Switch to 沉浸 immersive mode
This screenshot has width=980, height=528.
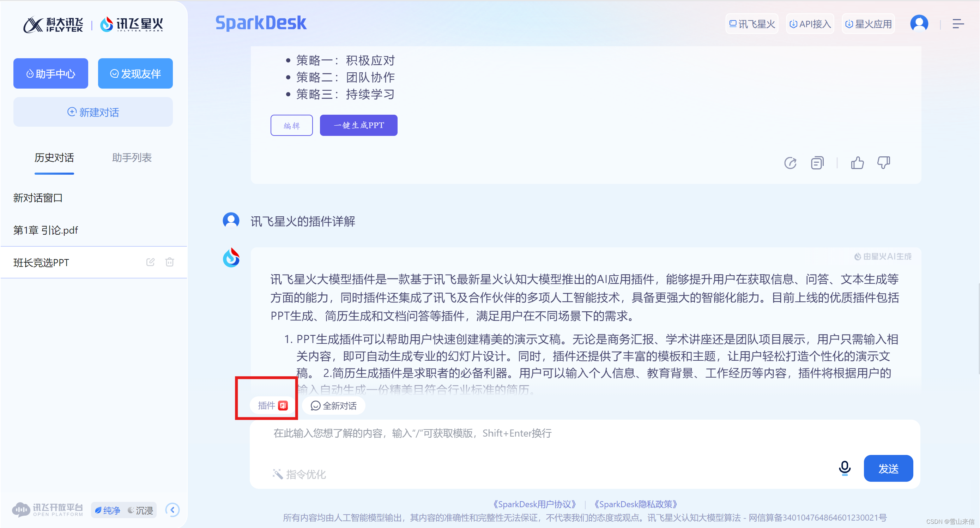(x=140, y=510)
